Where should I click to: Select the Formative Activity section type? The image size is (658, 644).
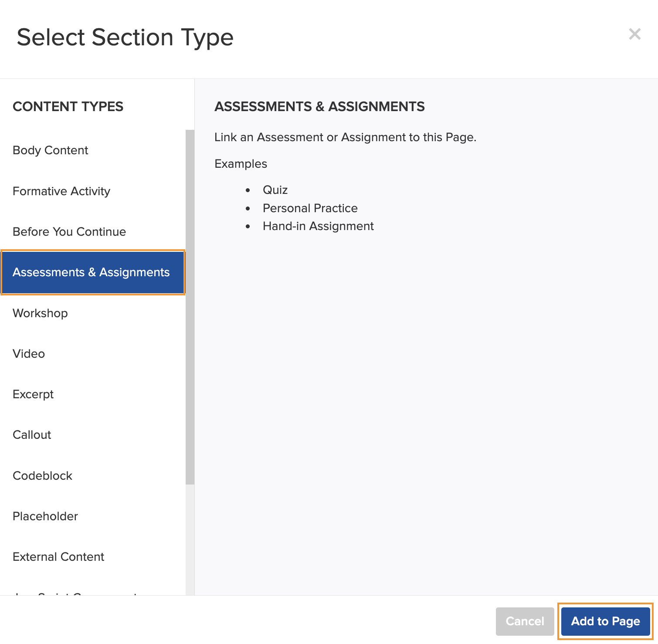(61, 191)
